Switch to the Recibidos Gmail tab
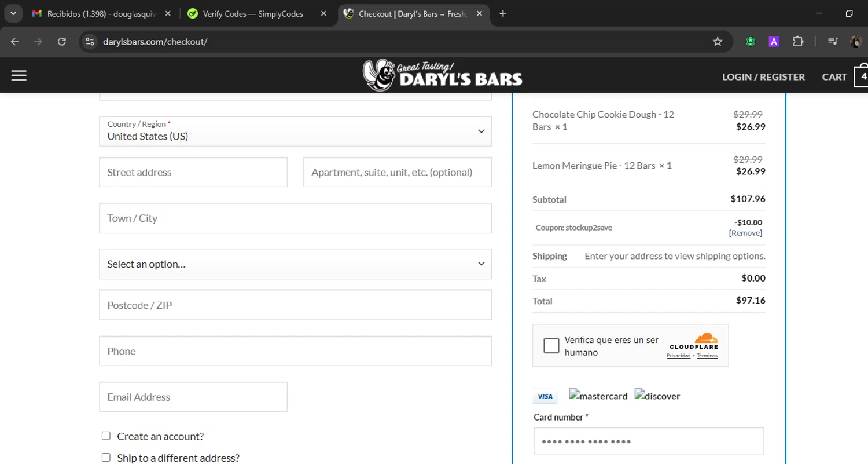868x464 pixels. [101, 13]
